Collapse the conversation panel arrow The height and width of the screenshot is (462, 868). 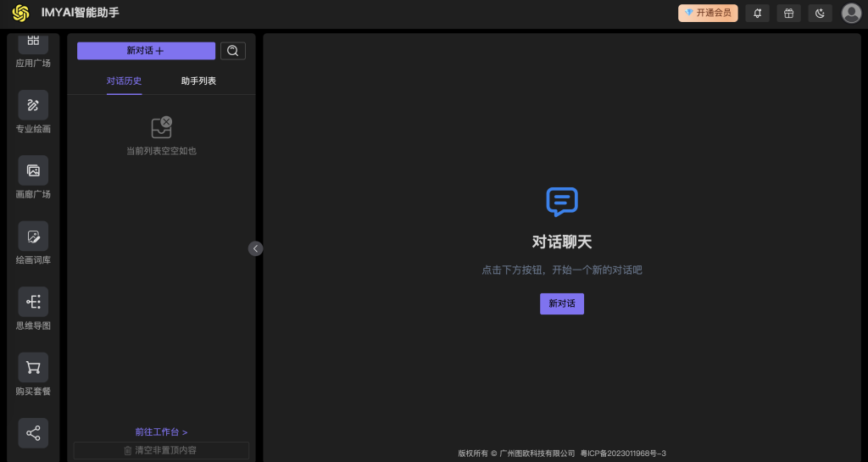pos(255,248)
